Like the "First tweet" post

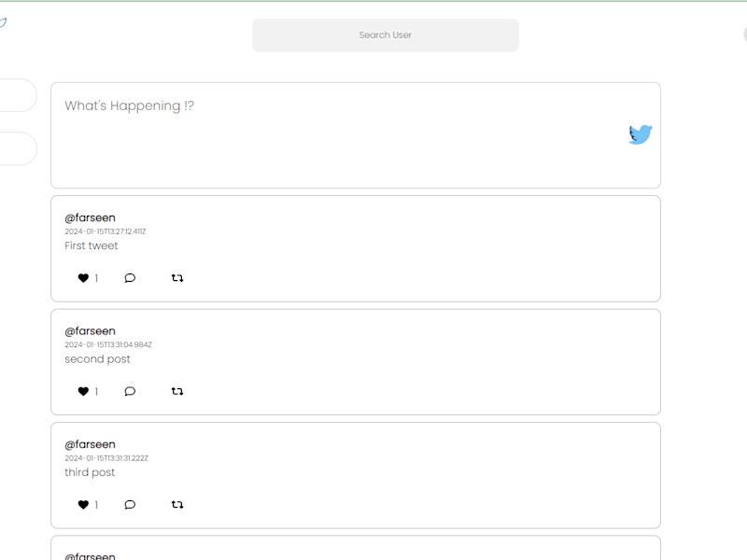click(x=83, y=278)
